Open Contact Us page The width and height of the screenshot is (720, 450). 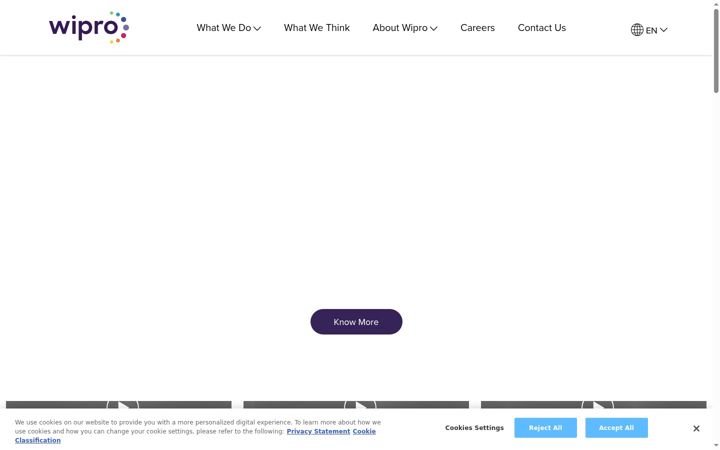coord(541,28)
